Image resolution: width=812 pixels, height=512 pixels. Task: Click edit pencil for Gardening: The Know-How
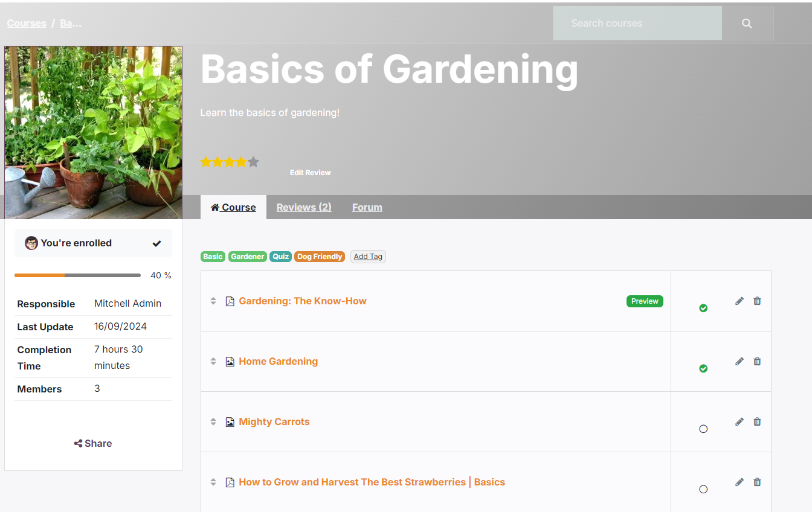coord(739,301)
